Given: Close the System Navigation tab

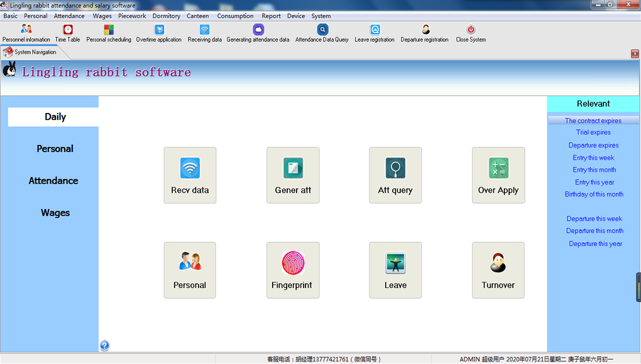Looking at the screenshot, I should click(x=635, y=54).
